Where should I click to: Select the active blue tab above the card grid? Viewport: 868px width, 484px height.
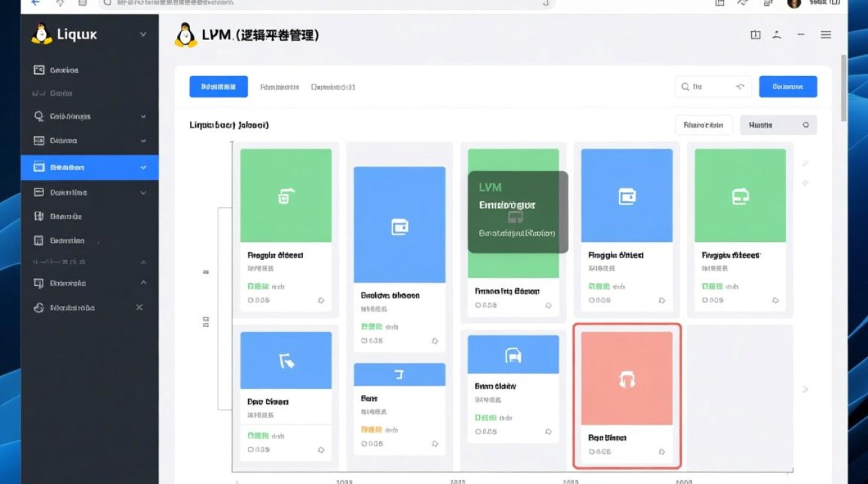218,86
